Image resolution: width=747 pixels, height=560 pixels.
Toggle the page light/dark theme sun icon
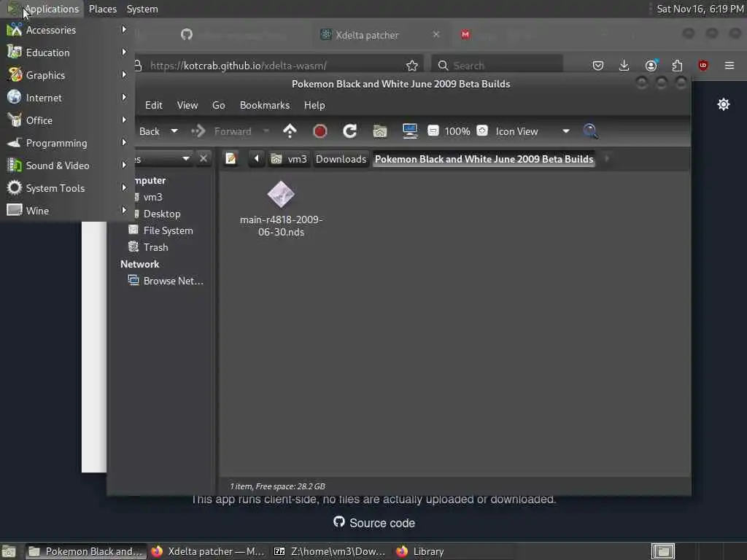pos(723,104)
